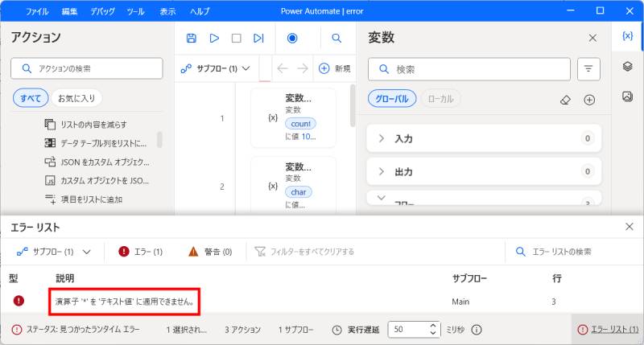Close the エラー リスト panel
Image resolution: width=644 pixels, height=345 pixels.
pos(629,227)
